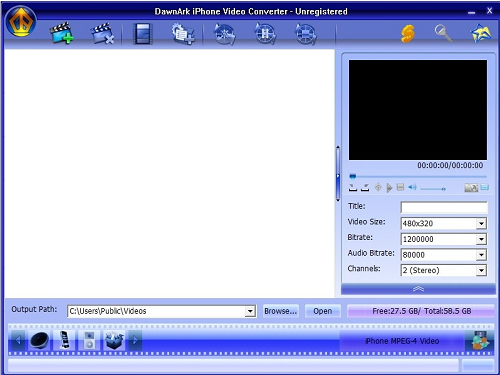This screenshot has width=500, height=375.
Task: Mute the preview speaker icon
Action: coord(413,187)
